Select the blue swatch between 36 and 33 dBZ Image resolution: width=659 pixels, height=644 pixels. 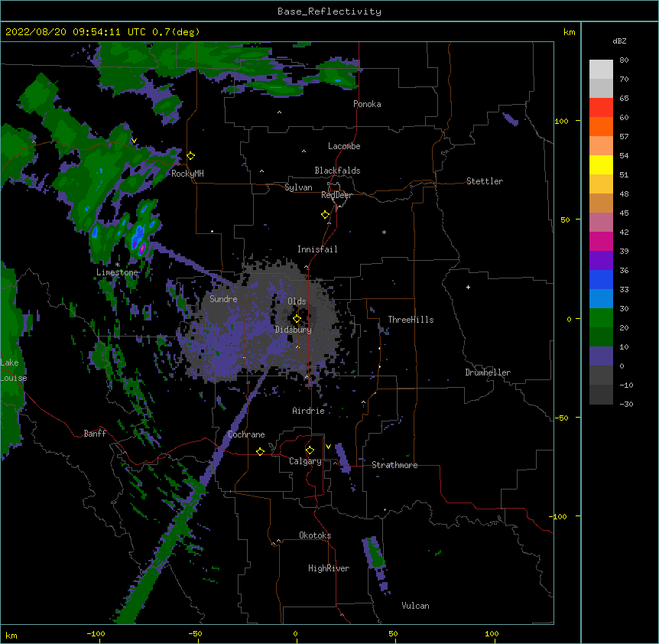tap(601, 280)
